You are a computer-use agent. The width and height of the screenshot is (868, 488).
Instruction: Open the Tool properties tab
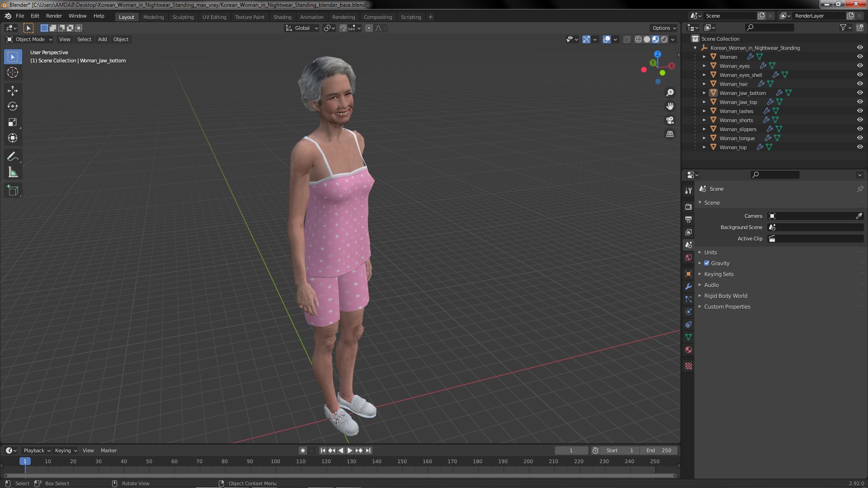point(689,191)
